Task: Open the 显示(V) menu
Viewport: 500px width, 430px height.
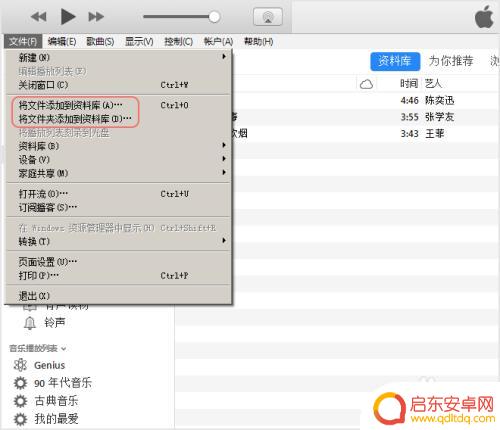Action: coord(139,41)
